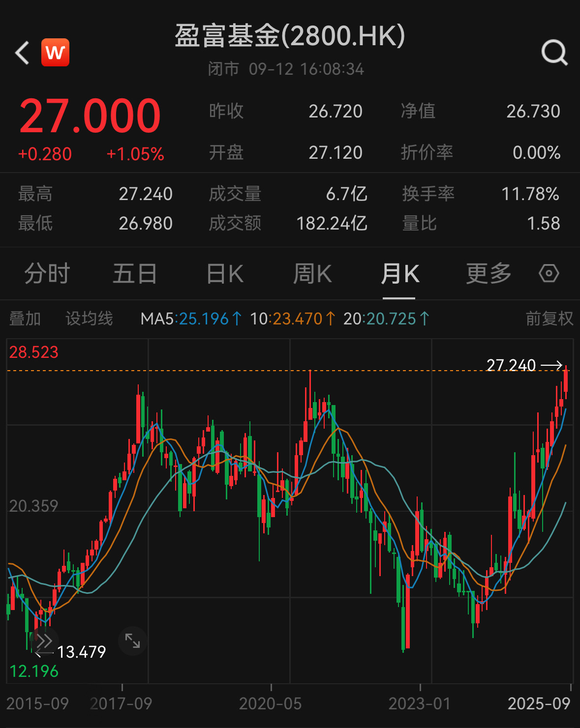Tap the MA5:25.196 indicator value

191,319
